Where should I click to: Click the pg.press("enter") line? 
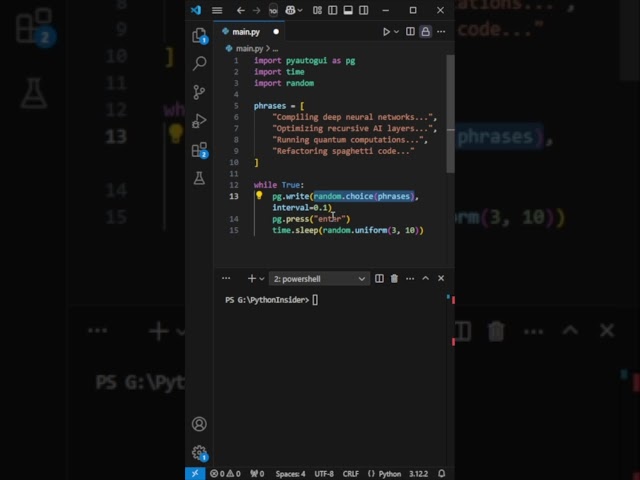point(311,219)
